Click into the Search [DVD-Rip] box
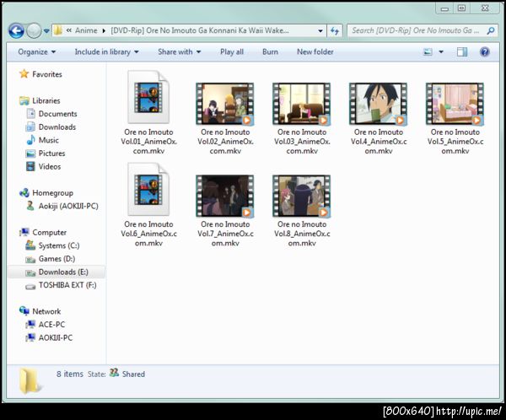This screenshot has width=506, height=420. 417,30
